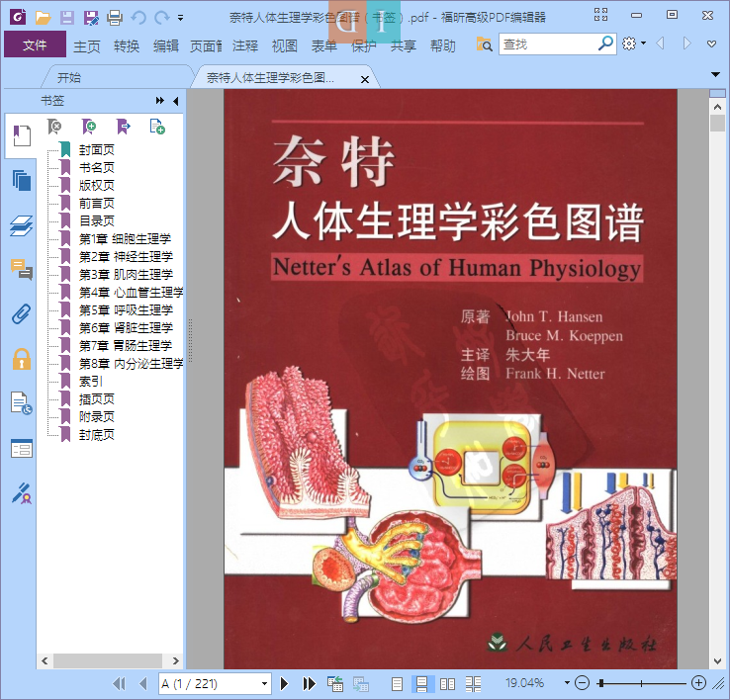Expand the ribbon chevron at top right
Screen dimensions: 730x700
711,44
